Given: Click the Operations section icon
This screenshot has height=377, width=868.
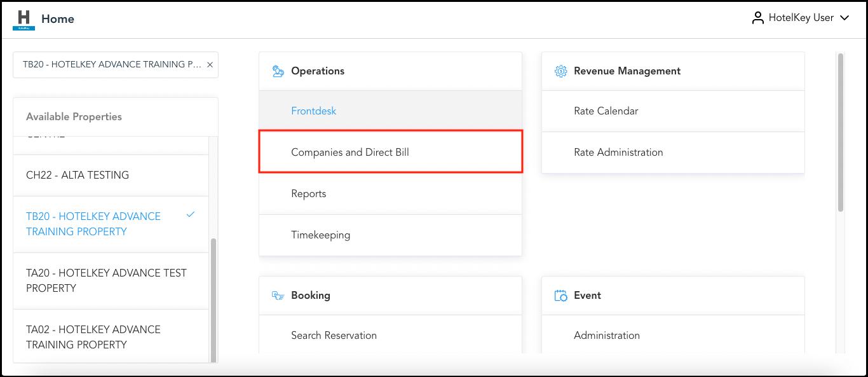Looking at the screenshot, I should point(277,71).
